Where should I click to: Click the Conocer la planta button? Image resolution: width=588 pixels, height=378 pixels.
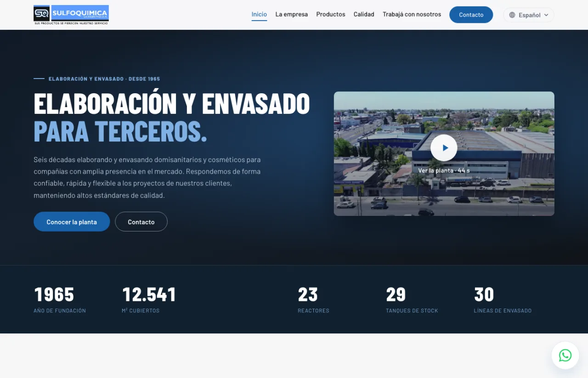coord(72,222)
